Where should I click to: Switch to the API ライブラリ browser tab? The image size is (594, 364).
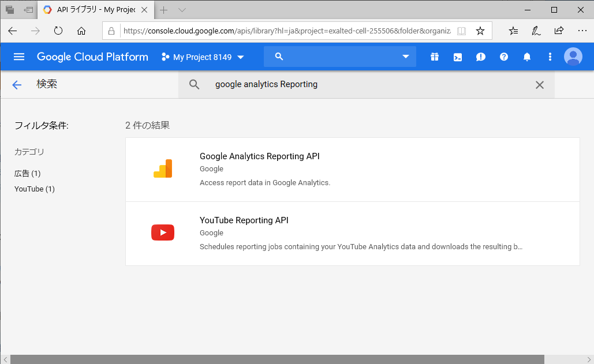coord(92,10)
